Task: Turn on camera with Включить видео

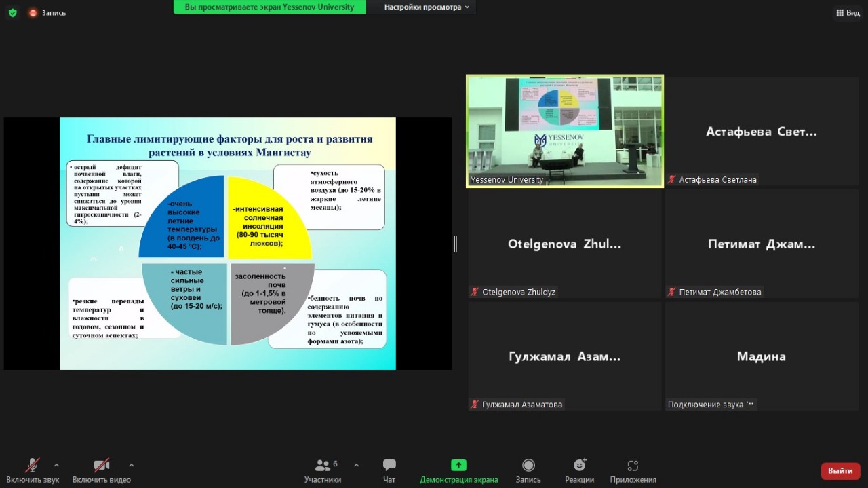Action: pyautogui.click(x=101, y=466)
